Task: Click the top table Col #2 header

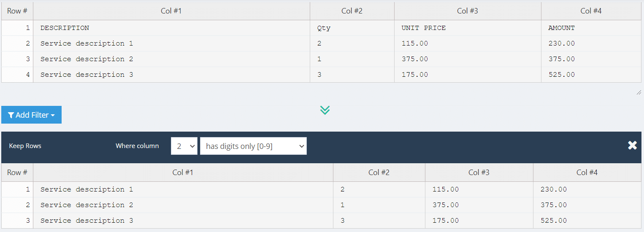Action: [352, 11]
